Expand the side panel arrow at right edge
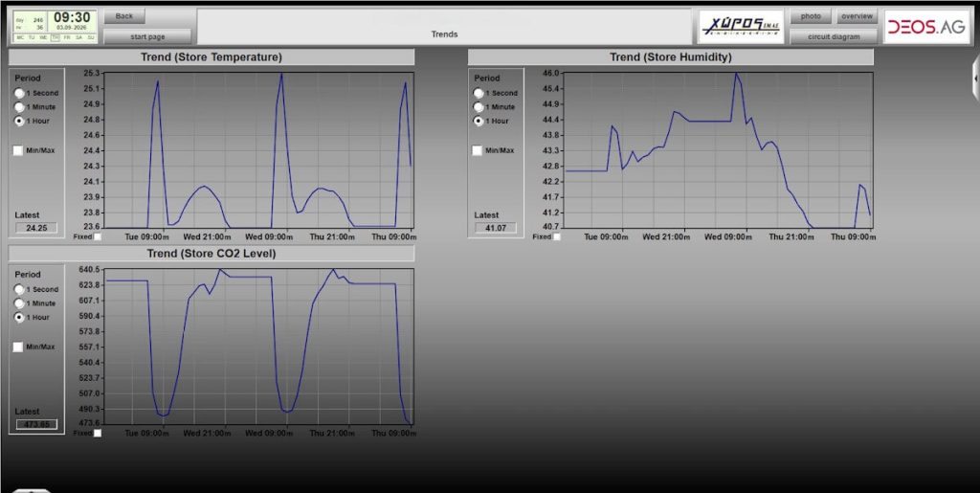 (975, 78)
